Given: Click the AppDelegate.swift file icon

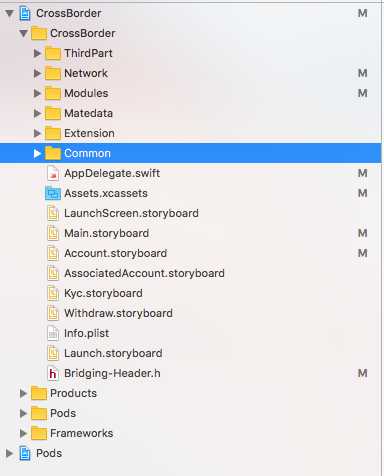Looking at the screenshot, I should click(x=53, y=173).
